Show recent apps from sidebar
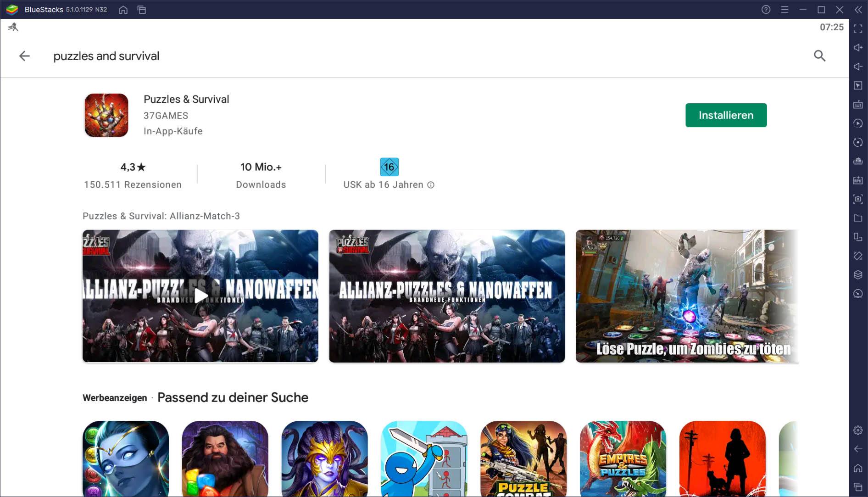This screenshot has height=497, width=868. [x=858, y=487]
